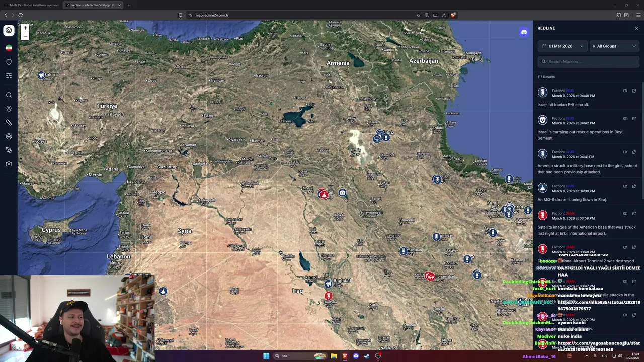Click the jet marker in western Iraq desert
Image resolution: width=644 pixels, height=362 pixels.
pos(163,291)
